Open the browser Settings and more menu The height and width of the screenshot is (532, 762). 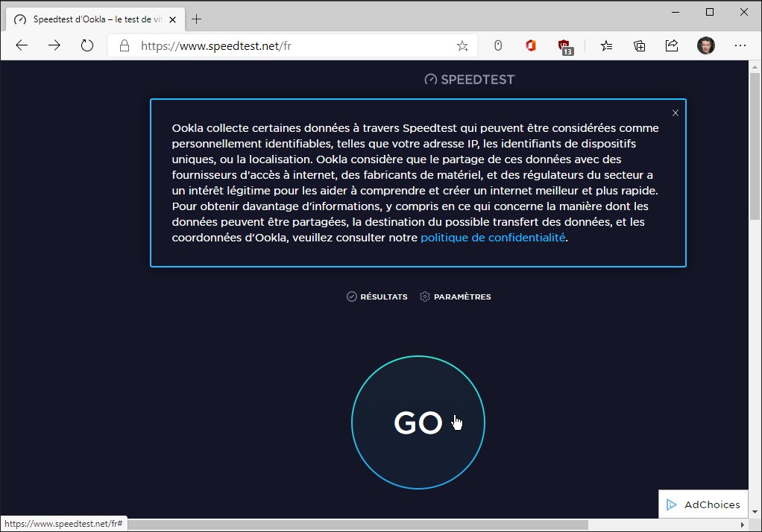pos(740,45)
